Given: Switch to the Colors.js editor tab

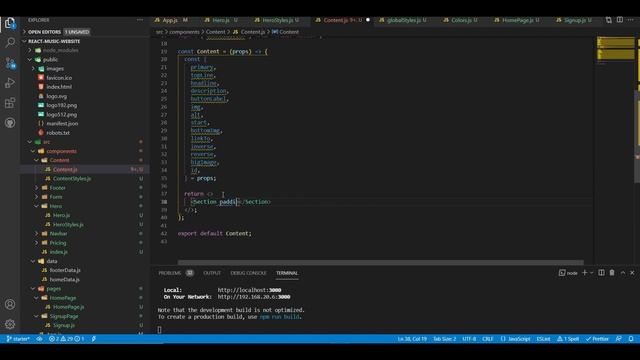Looking at the screenshot, I should pyautogui.click(x=460, y=20).
